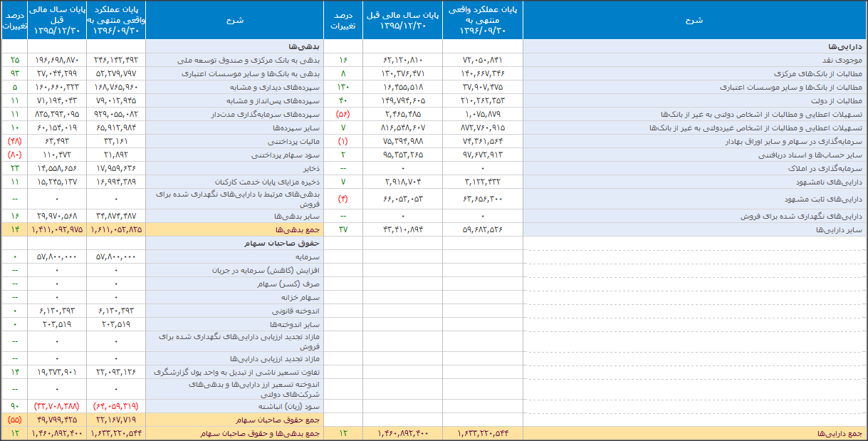Click the red (۵۶) percent change value
868x441 pixels.
[343, 114]
